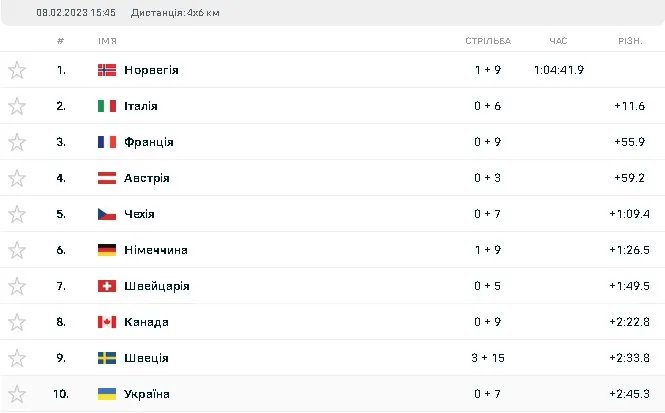665x413 pixels.
Task: Sort by the Стрільба column header
Action: [x=488, y=41]
